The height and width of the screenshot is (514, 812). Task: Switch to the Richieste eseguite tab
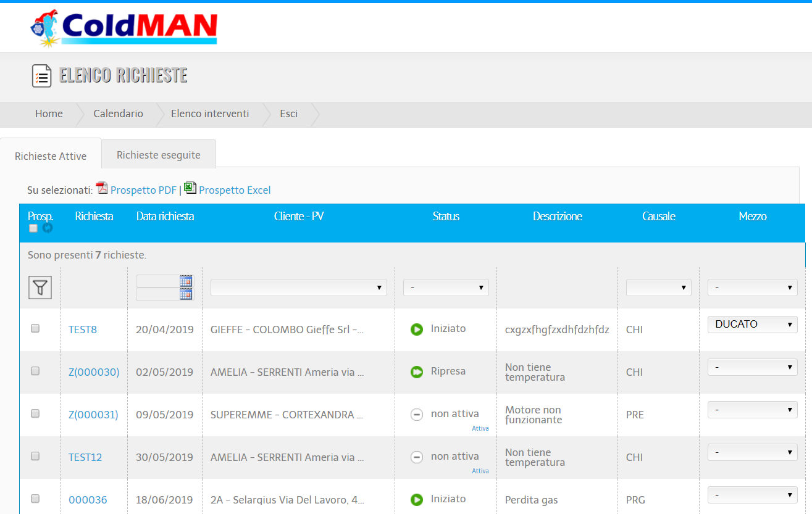tap(159, 155)
